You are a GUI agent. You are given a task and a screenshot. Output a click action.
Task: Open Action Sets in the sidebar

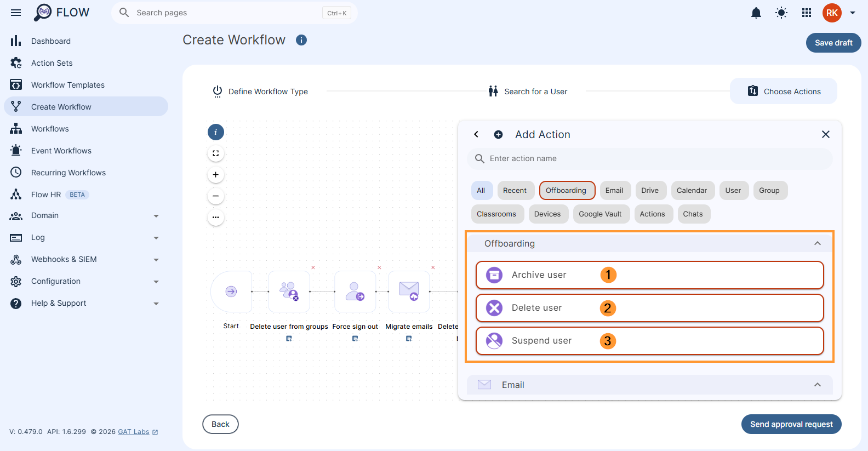pos(86,63)
